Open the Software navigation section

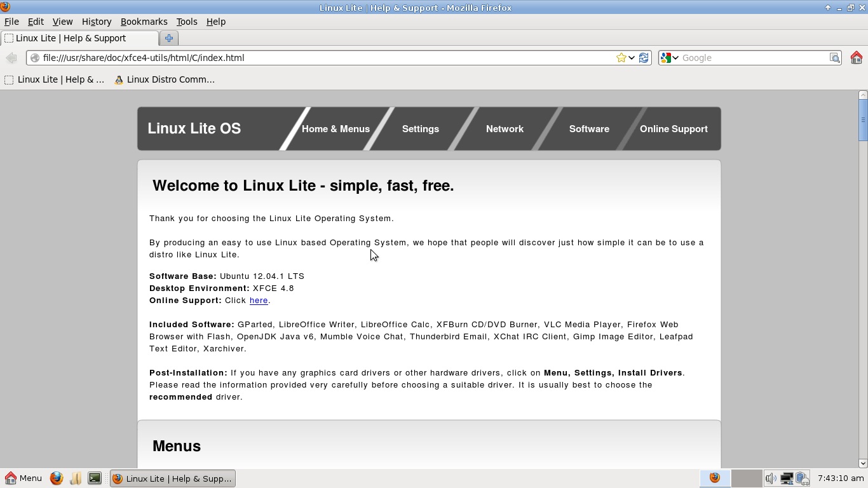(x=589, y=129)
